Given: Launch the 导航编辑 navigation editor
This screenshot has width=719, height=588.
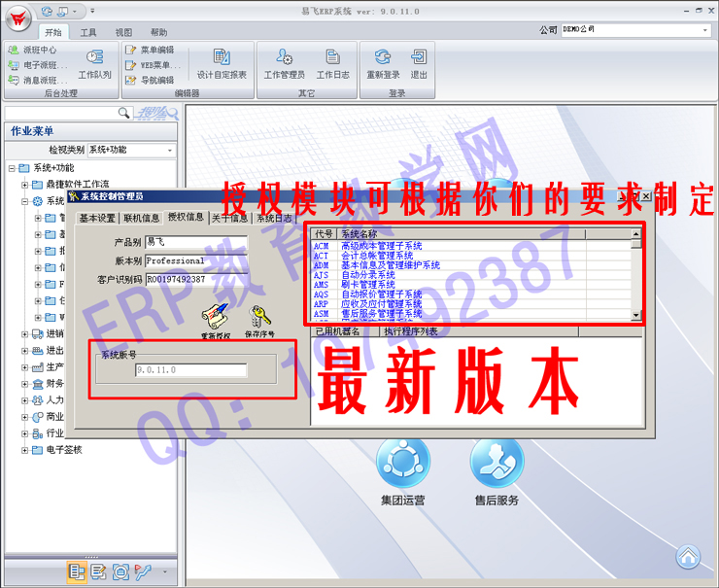Looking at the screenshot, I should 150,81.
